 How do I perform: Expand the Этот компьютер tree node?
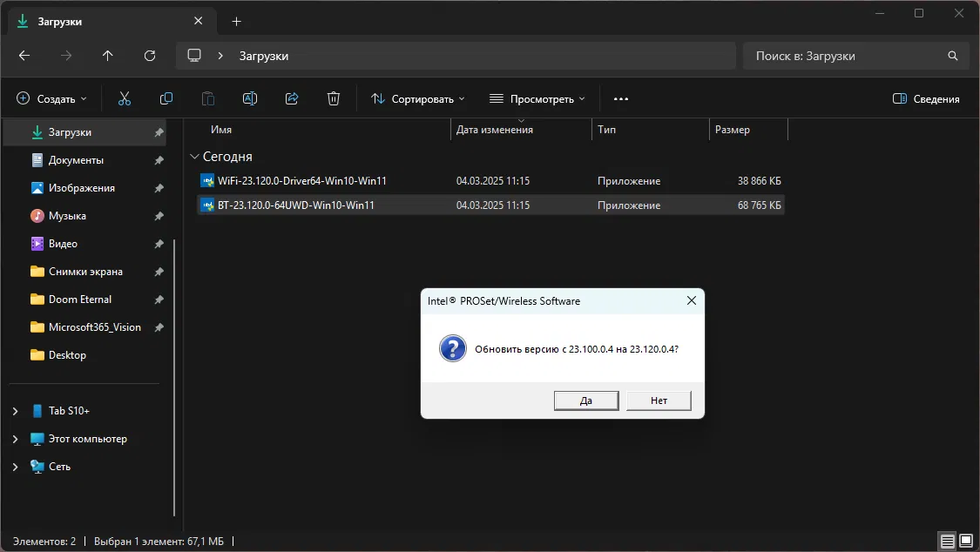pos(15,439)
